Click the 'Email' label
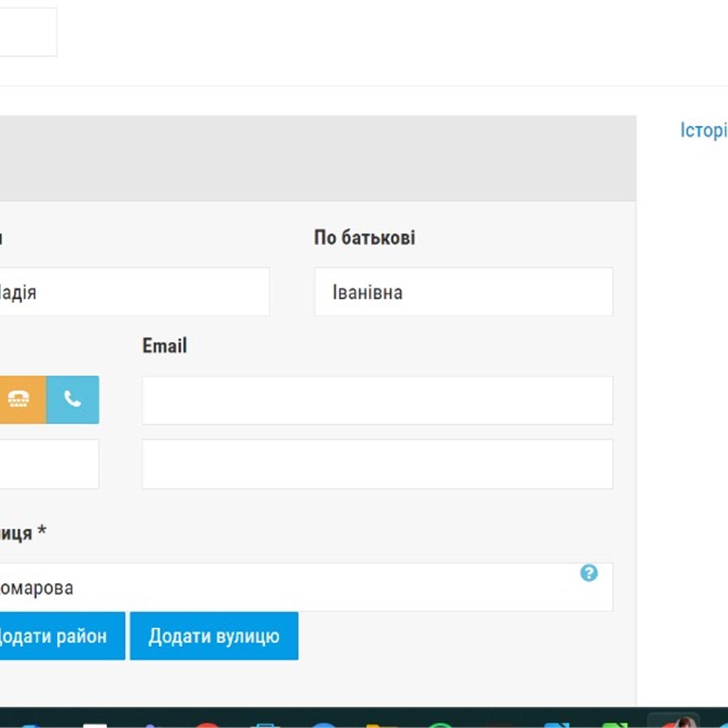This screenshot has width=728, height=728. [x=164, y=346]
